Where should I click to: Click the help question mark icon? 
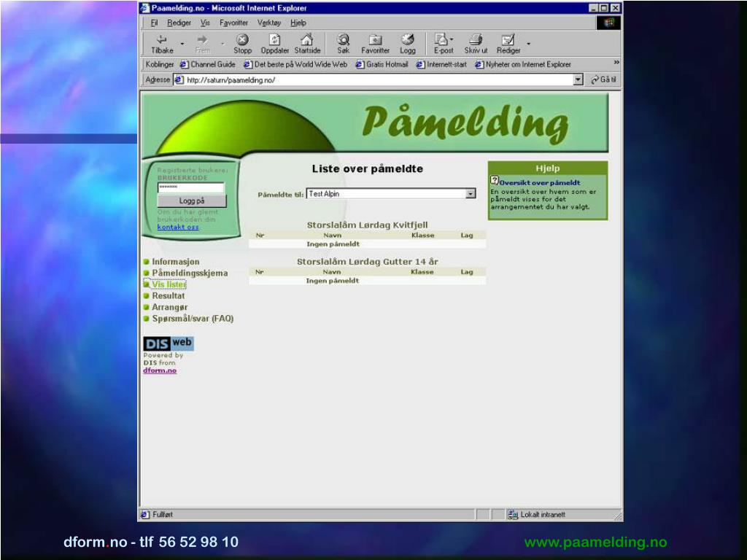tap(495, 181)
